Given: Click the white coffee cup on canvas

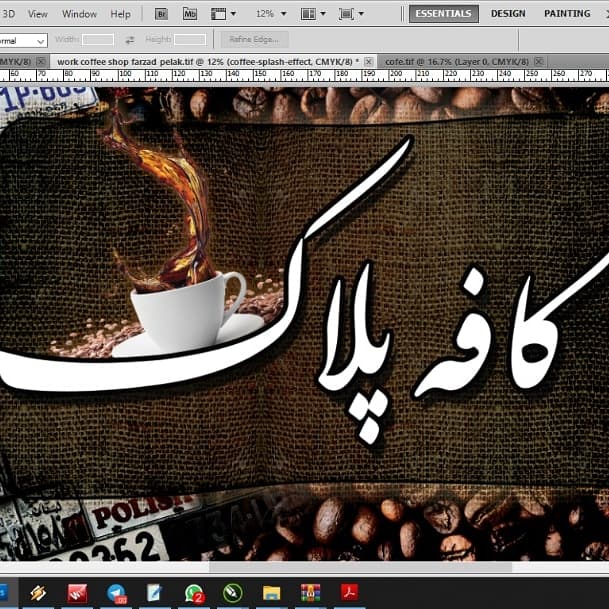Looking at the screenshot, I should point(188,311).
